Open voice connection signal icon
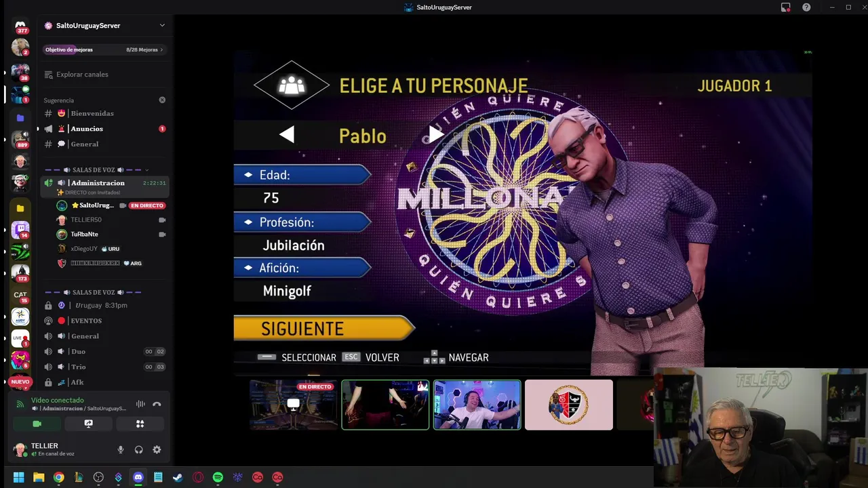Image resolution: width=868 pixels, height=488 pixels. [x=20, y=404]
